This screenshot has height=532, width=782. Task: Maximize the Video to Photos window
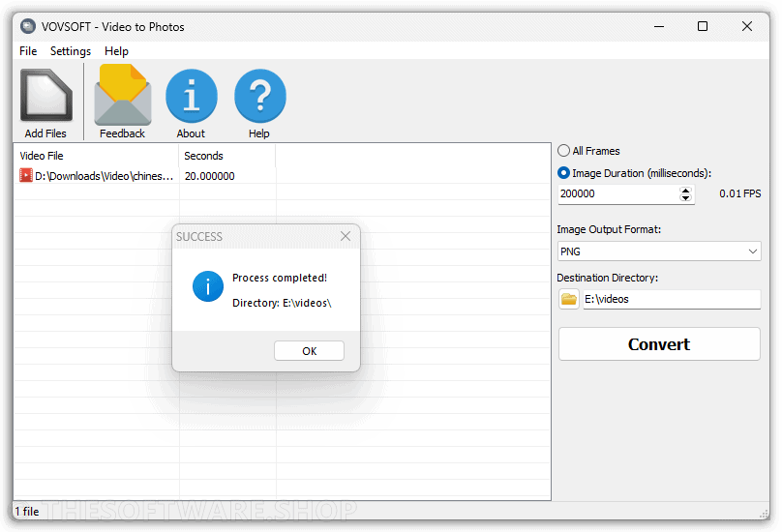click(x=703, y=26)
